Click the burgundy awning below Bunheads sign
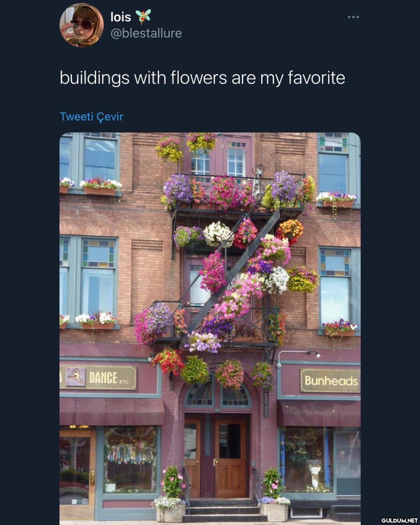 click(x=319, y=413)
